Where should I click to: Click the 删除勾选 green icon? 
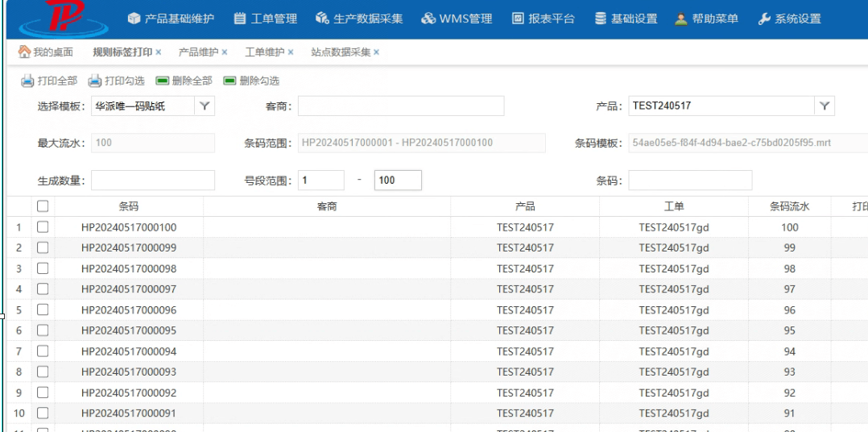[x=229, y=81]
